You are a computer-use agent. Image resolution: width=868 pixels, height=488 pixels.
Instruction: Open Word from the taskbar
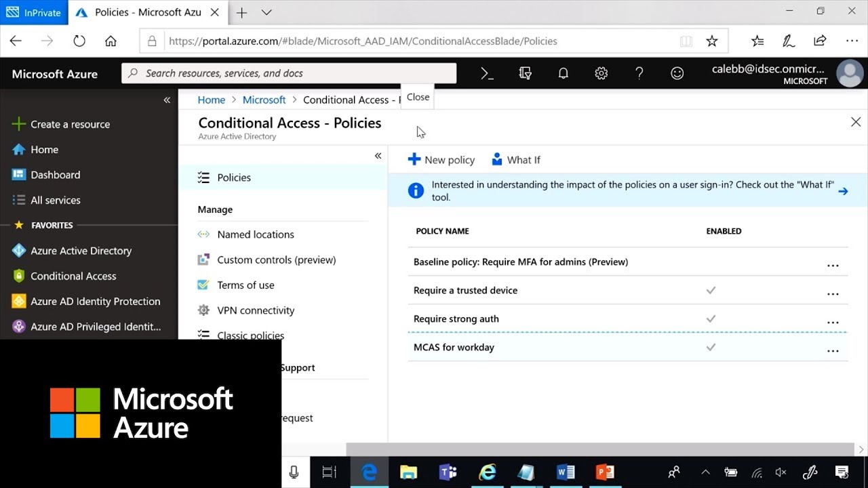566,472
